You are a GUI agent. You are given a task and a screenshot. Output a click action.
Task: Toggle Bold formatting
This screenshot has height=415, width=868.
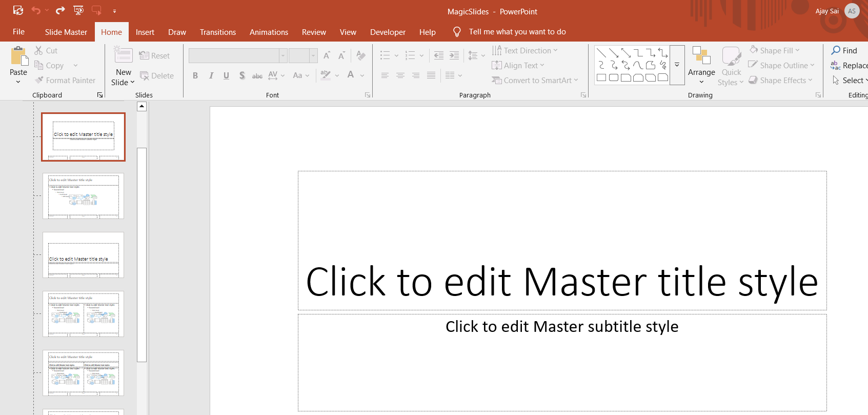(x=195, y=75)
